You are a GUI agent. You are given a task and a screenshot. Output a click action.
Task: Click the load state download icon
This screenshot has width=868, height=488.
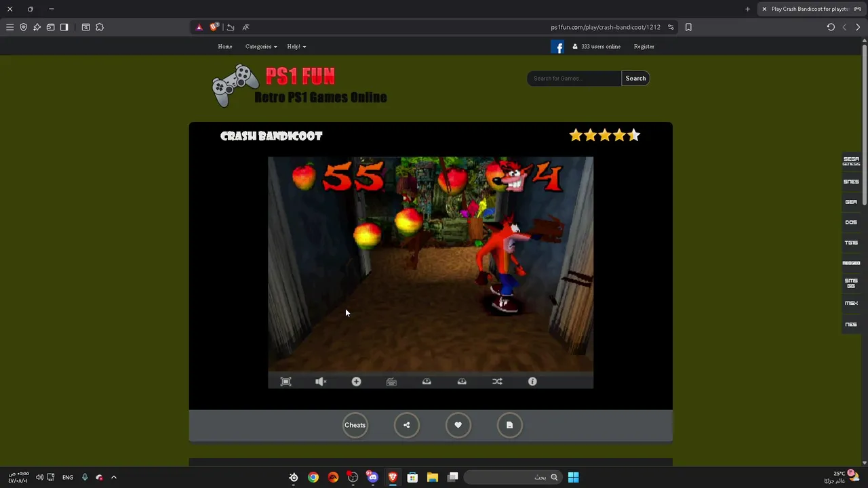coord(462,382)
